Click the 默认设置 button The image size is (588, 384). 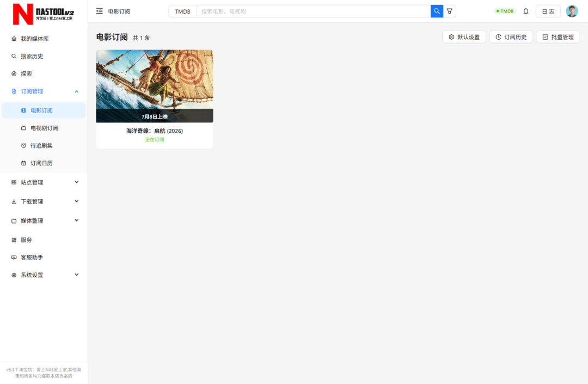[464, 37]
